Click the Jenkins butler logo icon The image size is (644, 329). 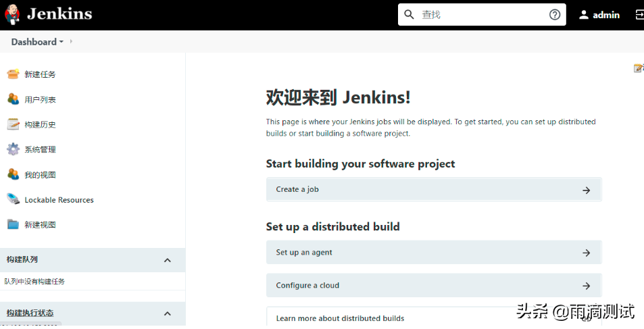[12, 14]
